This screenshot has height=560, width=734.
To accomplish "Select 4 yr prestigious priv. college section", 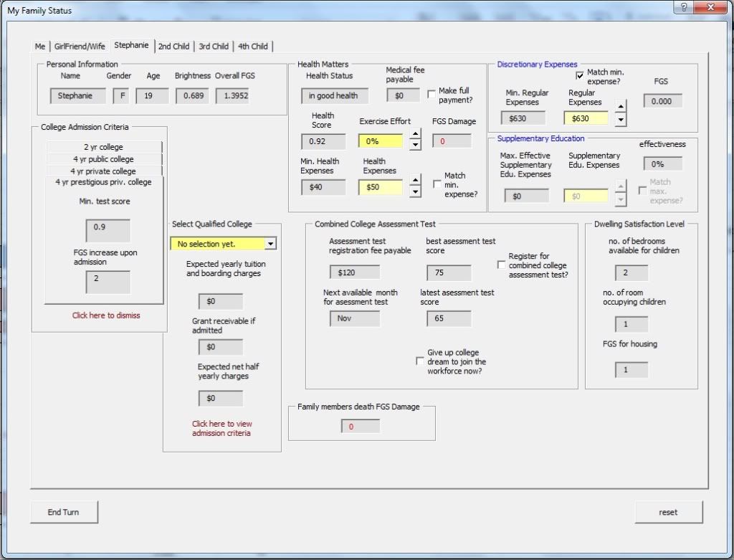I will pyautogui.click(x=103, y=182).
